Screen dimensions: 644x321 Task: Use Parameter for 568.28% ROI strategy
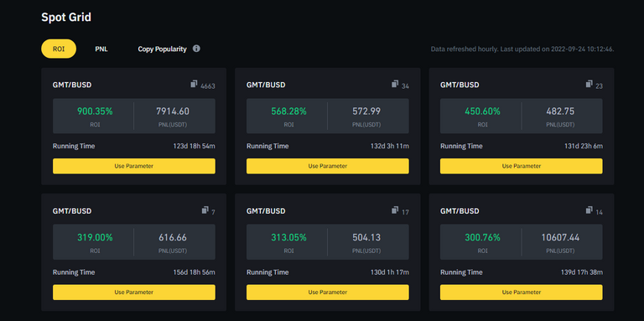point(328,166)
